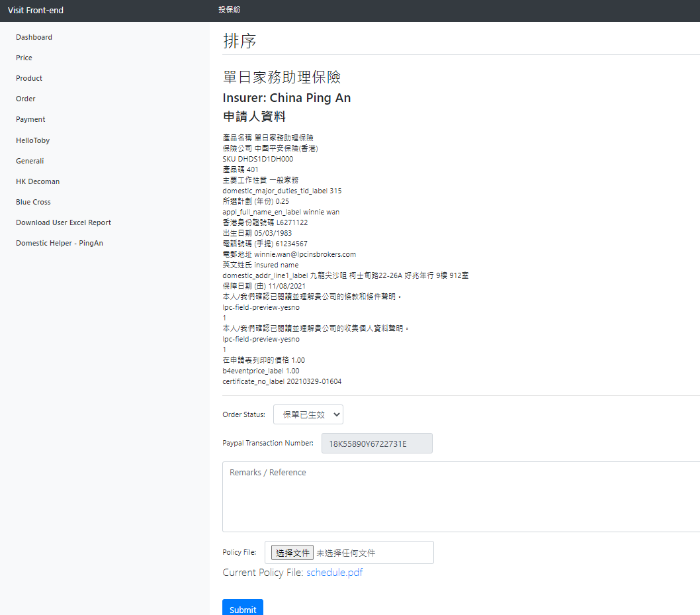Navigate to HelloToby section
Image resolution: width=700 pixels, height=615 pixels.
pos(32,140)
